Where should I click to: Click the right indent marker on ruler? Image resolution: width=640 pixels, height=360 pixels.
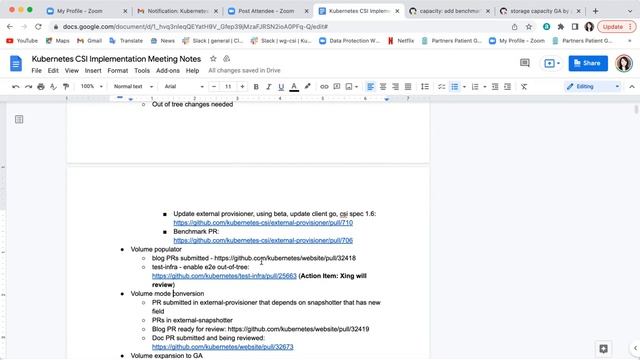(x=386, y=99)
